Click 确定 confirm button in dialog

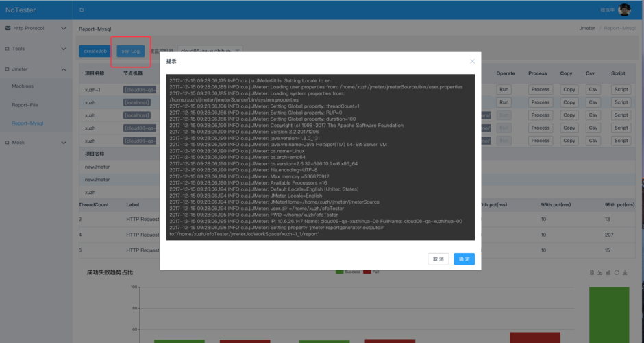pyautogui.click(x=464, y=259)
